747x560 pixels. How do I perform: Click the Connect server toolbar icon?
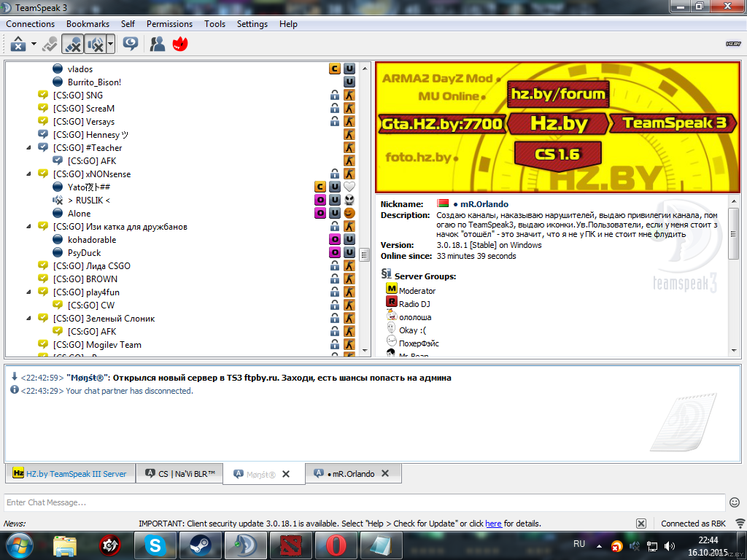[18, 44]
